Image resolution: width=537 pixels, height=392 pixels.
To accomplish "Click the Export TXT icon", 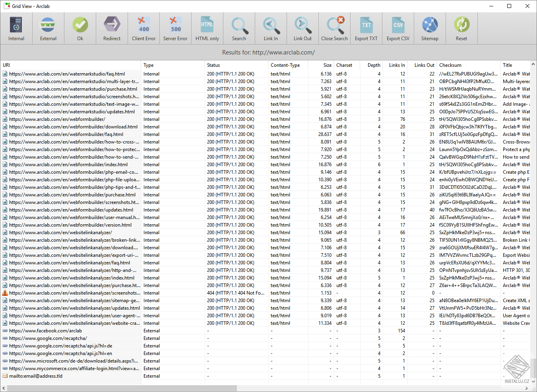I will tap(366, 24).
